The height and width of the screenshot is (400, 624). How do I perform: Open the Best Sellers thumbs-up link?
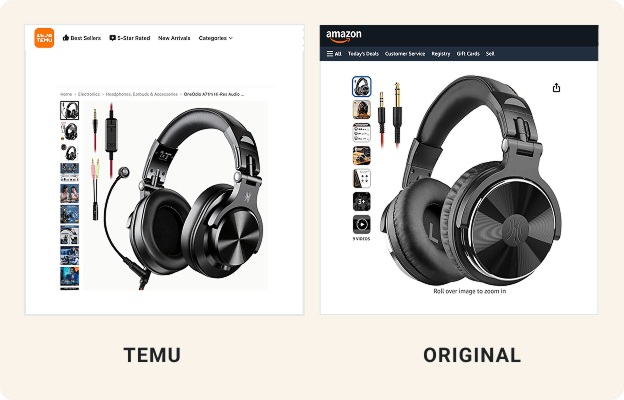point(82,38)
